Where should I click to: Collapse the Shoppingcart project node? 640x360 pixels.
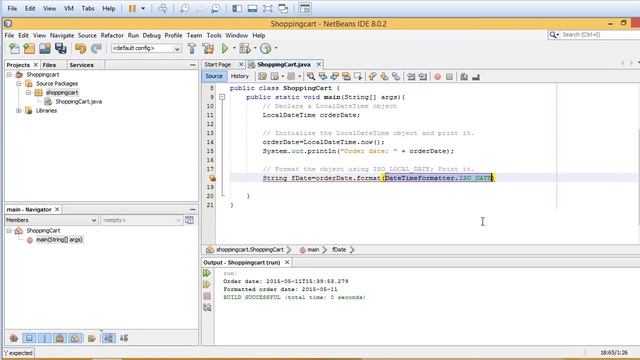point(9,75)
